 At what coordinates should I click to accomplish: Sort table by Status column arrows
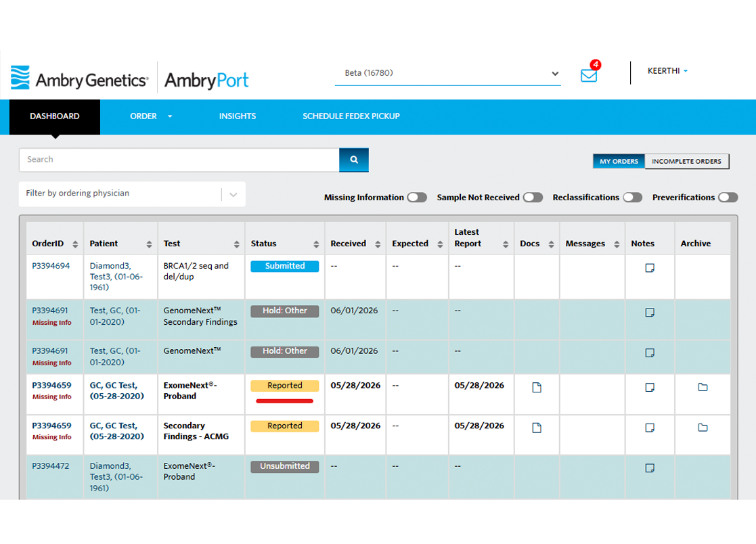coord(316,244)
